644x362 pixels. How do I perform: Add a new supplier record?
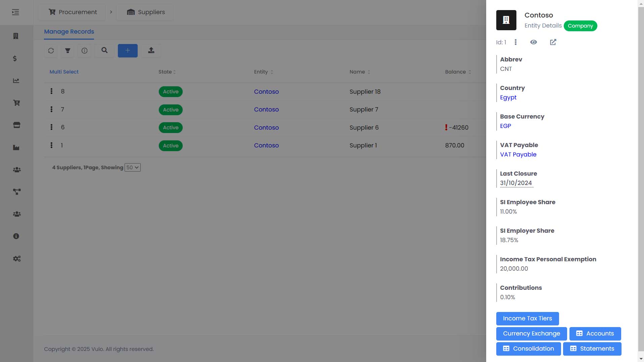[128, 51]
